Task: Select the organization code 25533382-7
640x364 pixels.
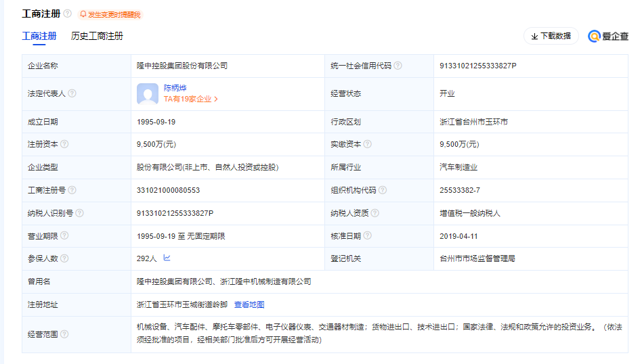Action: [460, 190]
